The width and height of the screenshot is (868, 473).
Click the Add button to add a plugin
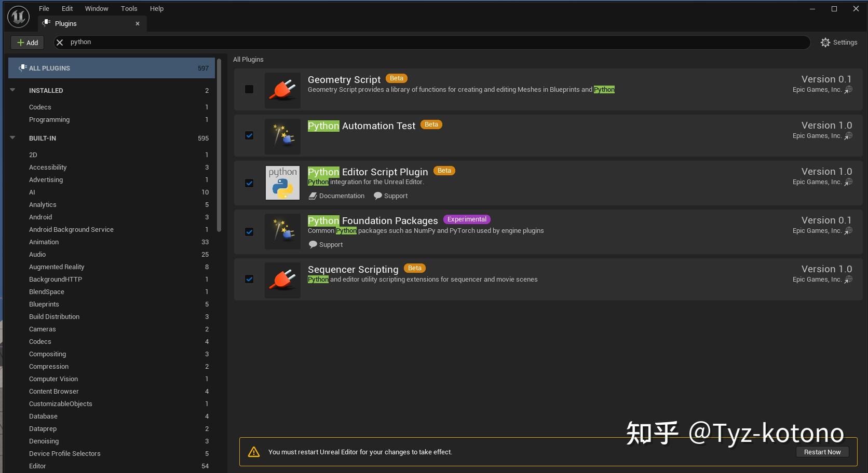(27, 42)
